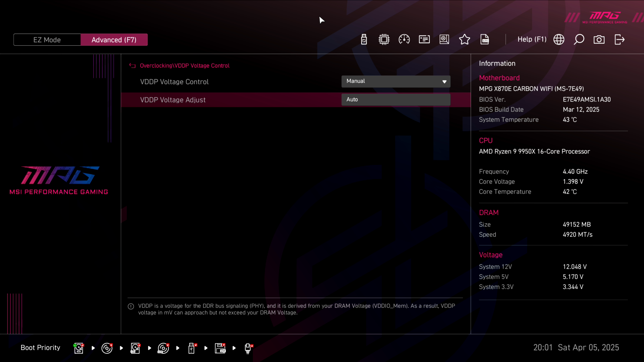The width and height of the screenshot is (644, 362).
Task: Open the speedometer performance icon
Action: pyautogui.click(x=404, y=40)
